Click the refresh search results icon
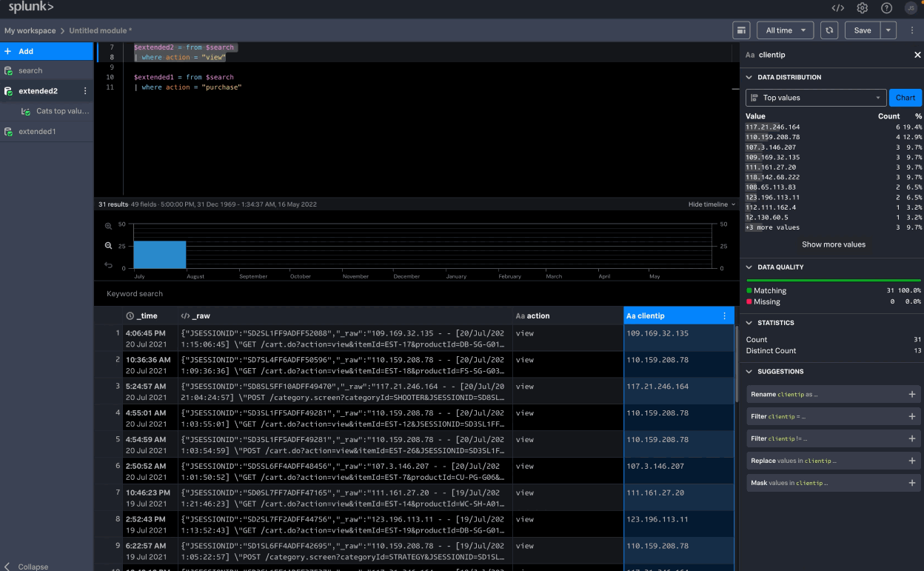The image size is (924, 571). [830, 30]
